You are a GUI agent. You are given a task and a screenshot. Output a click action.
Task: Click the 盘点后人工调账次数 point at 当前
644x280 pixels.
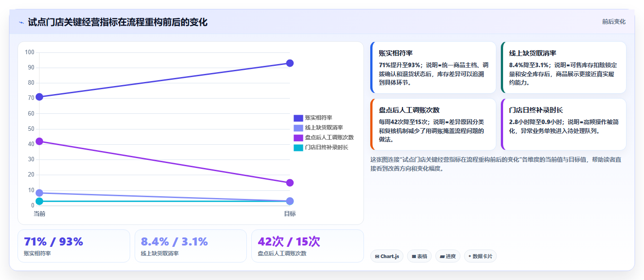(39, 141)
